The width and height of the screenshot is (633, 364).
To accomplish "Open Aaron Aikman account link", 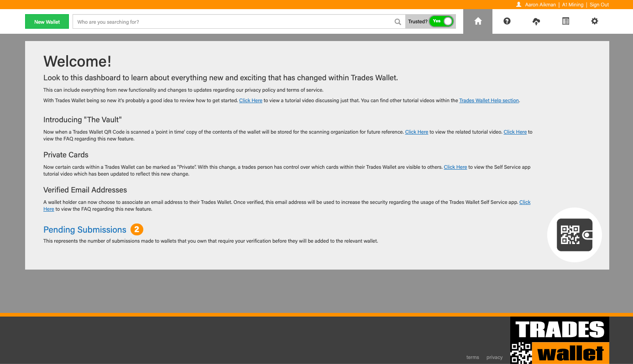I will pyautogui.click(x=540, y=5).
